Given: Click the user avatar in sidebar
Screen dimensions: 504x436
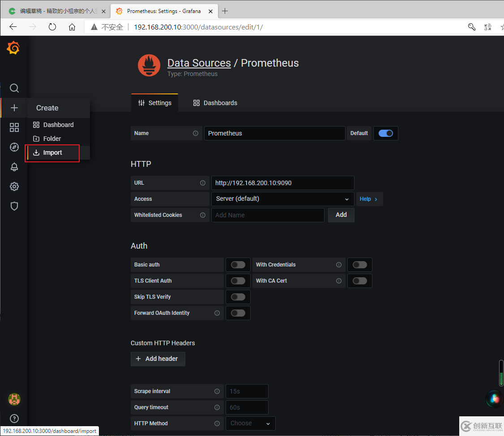Looking at the screenshot, I should point(14,399).
